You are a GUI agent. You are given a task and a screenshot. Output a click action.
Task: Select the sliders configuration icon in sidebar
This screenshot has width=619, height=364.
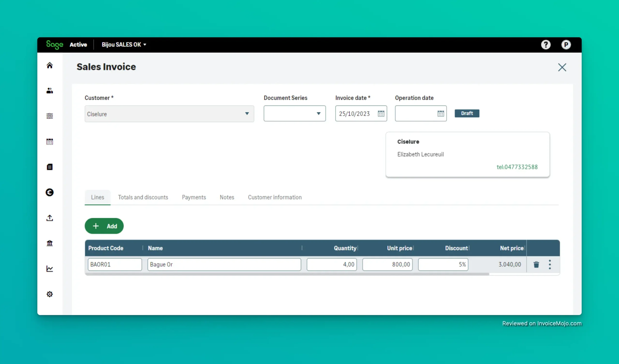coord(50,116)
